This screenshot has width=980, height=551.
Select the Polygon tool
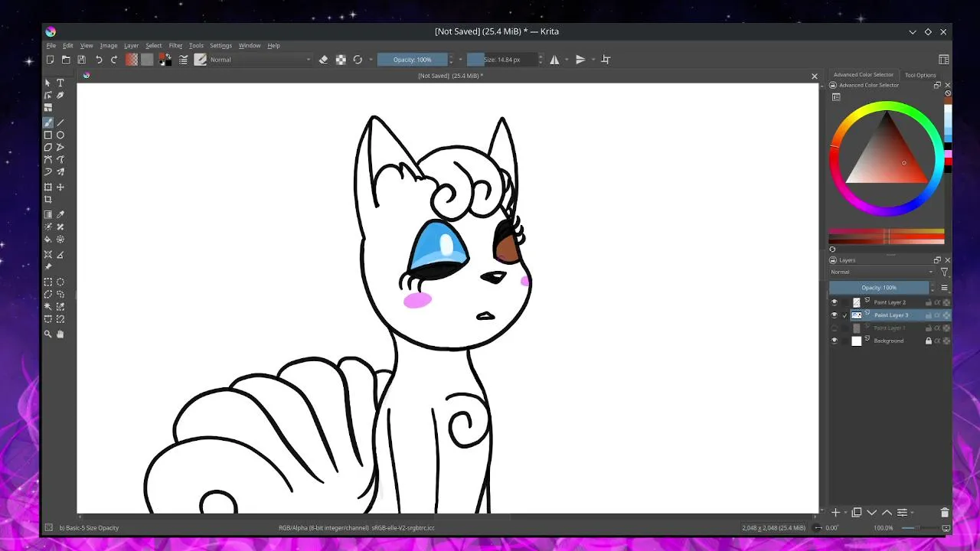(x=48, y=147)
